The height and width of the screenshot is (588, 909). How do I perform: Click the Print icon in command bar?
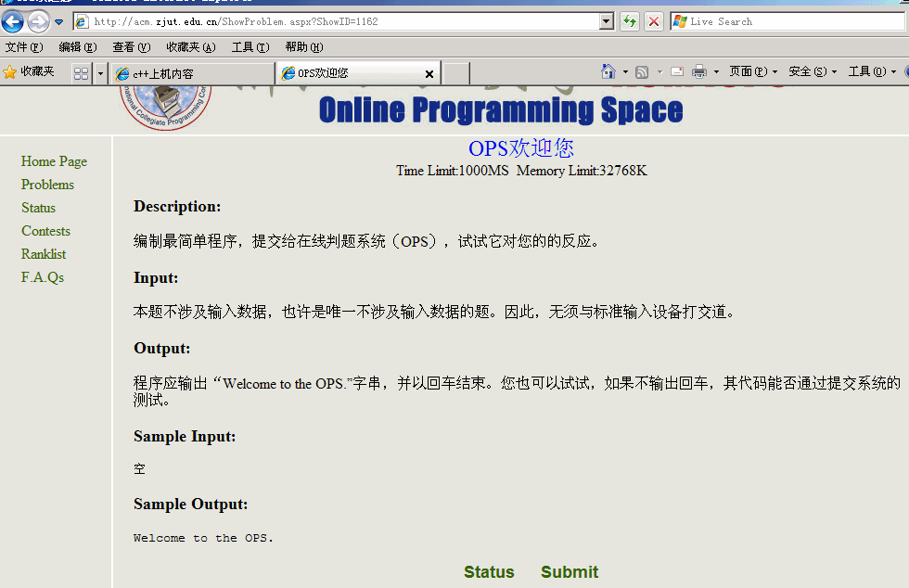[699, 71]
